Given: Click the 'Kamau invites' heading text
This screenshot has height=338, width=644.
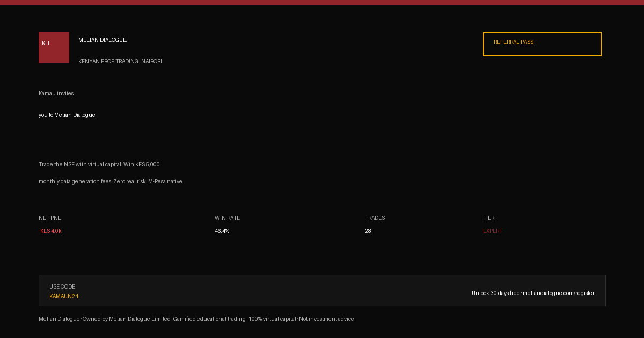Looking at the screenshot, I should (x=56, y=94).
